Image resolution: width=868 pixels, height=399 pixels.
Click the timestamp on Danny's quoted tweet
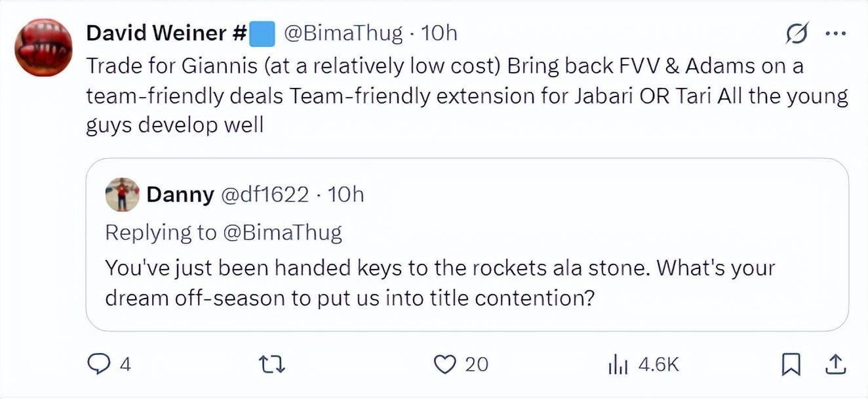click(345, 194)
